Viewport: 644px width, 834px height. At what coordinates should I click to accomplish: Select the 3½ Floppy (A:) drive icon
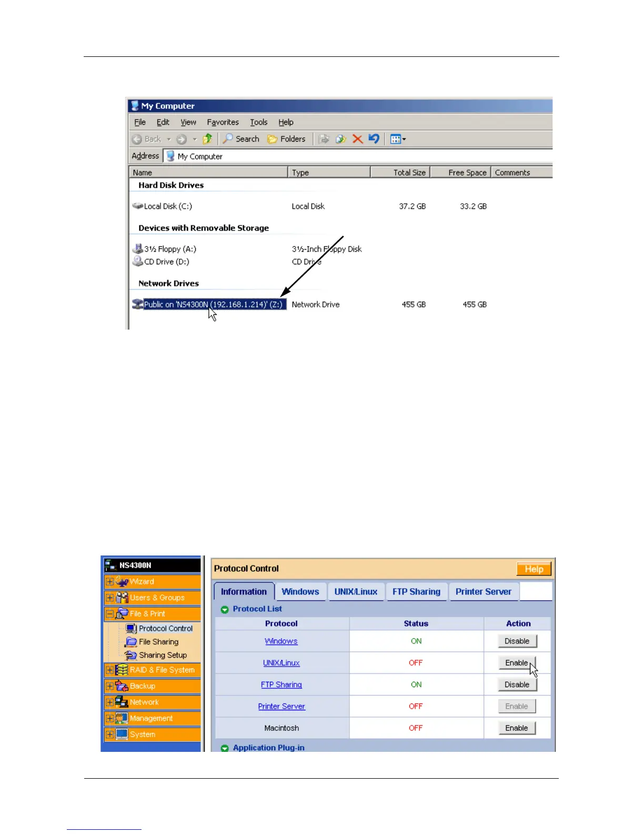click(x=138, y=249)
